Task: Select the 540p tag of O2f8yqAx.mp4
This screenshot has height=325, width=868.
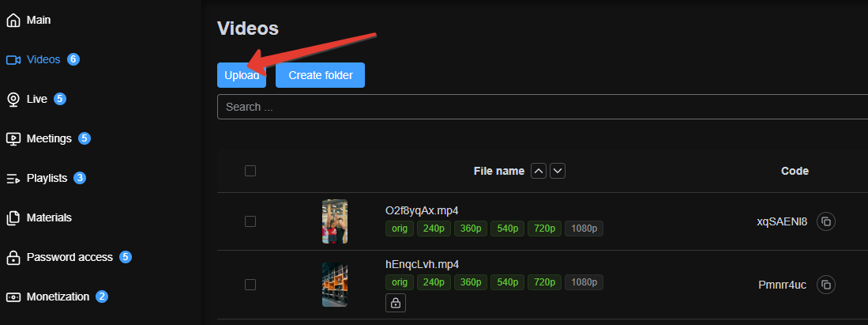Action: tap(508, 229)
